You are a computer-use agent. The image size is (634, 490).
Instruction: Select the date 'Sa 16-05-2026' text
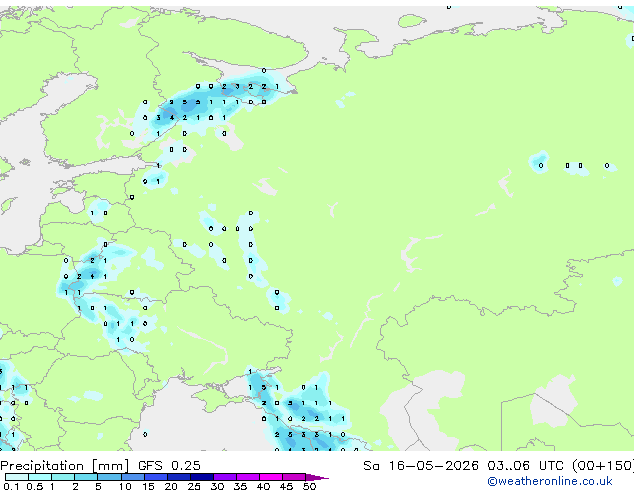coord(421,466)
